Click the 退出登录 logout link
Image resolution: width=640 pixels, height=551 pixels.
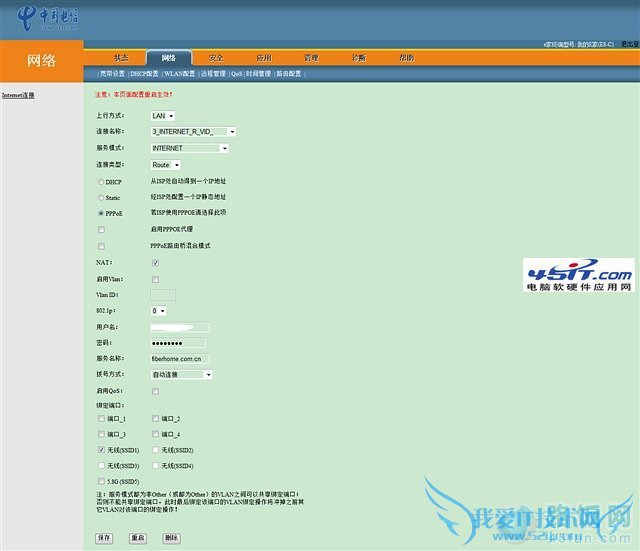(x=630, y=44)
